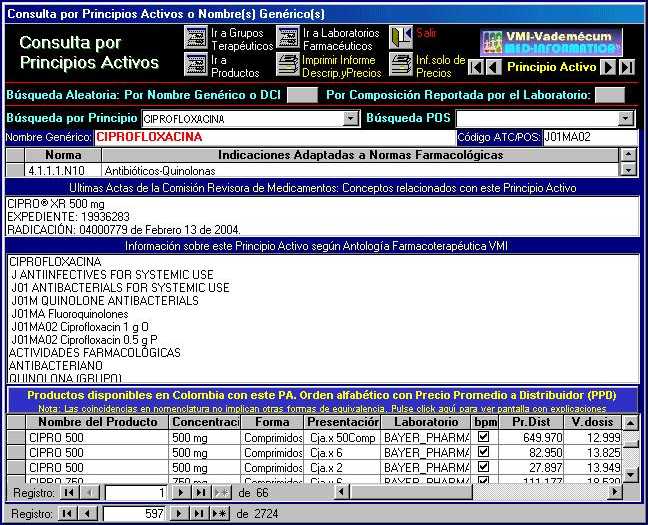The image size is (648, 525).
Task: Go to next product record of 66
Action: (181, 492)
